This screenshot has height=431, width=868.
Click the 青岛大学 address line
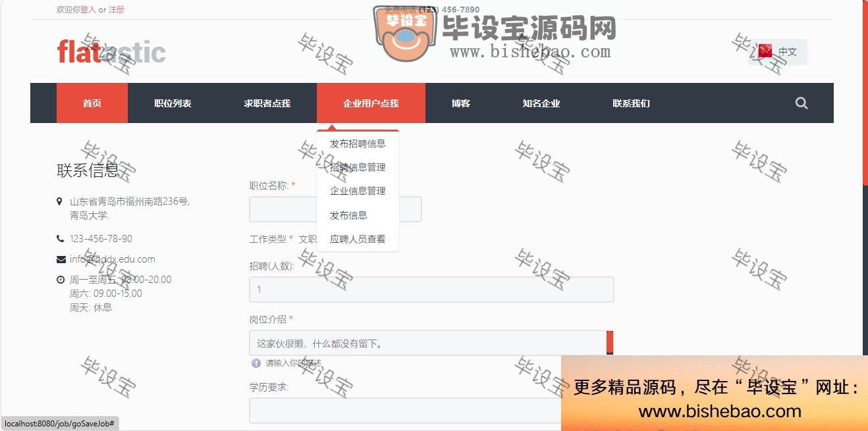click(x=90, y=215)
